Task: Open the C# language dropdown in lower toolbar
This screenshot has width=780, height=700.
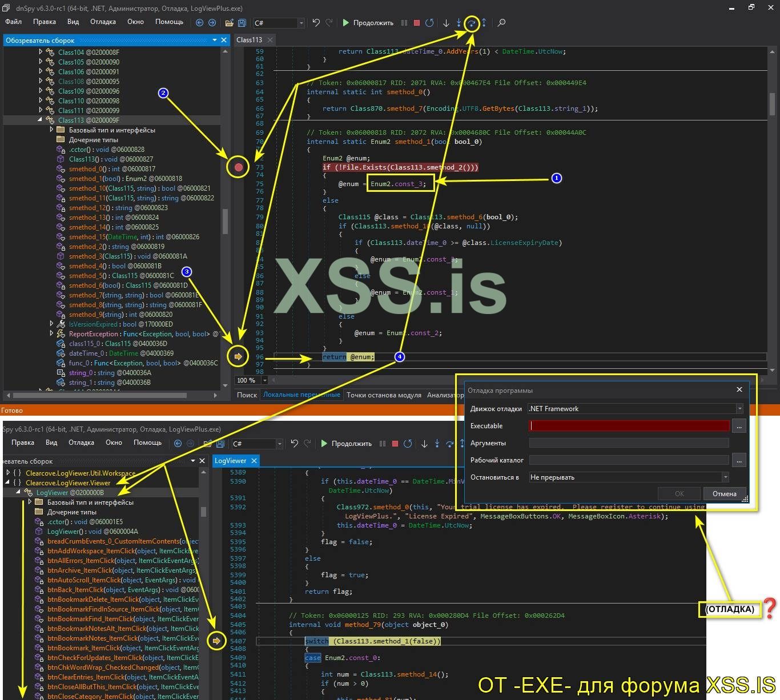Action: [x=279, y=444]
